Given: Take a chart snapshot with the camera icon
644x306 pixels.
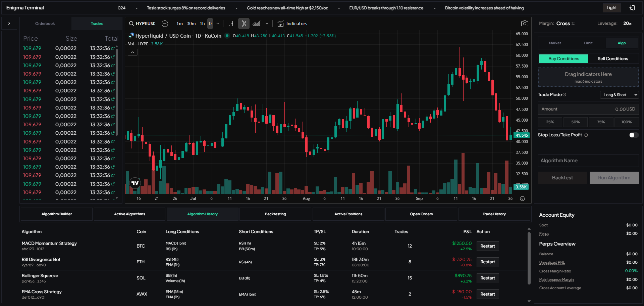Looking at the screenshot, I should (x=525, y=23).
